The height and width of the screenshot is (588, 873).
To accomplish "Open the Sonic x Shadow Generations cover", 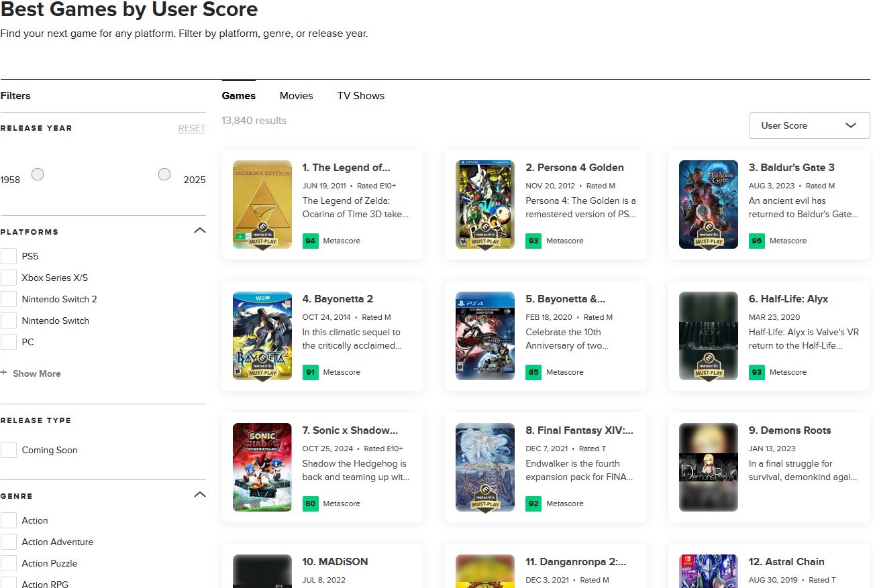I will 262,467.
